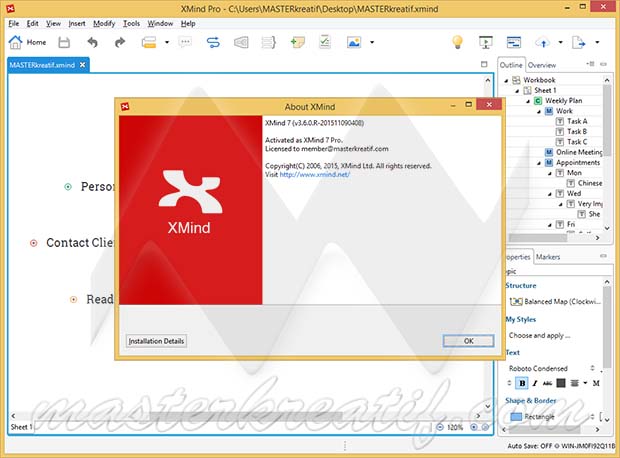
Task: Insert a Notes sticky icon
Action: (x=297, y=42)
